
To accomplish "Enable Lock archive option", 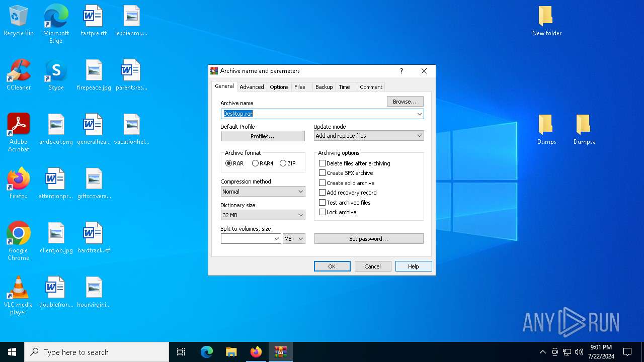I will [x=338, y=212].
